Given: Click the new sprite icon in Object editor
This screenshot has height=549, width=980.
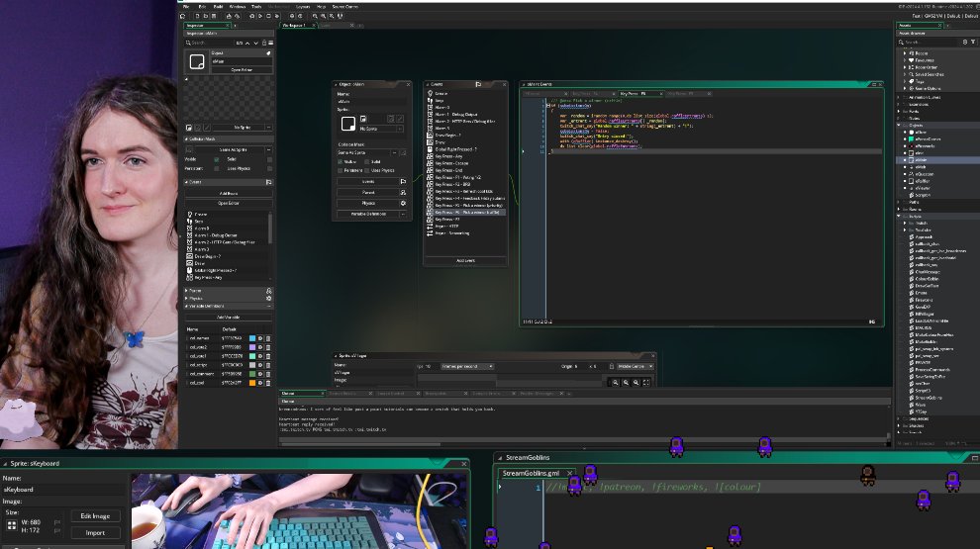Looking at the screenshot, I should tap(363, 119).
